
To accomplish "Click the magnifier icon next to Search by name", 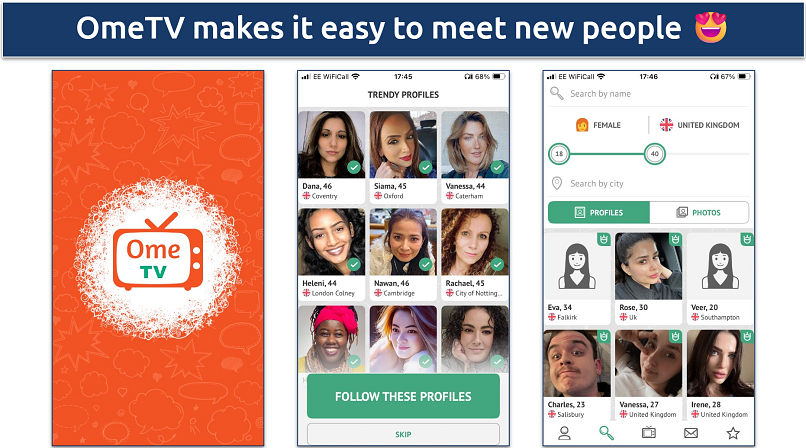I will (x=557, y=94).
